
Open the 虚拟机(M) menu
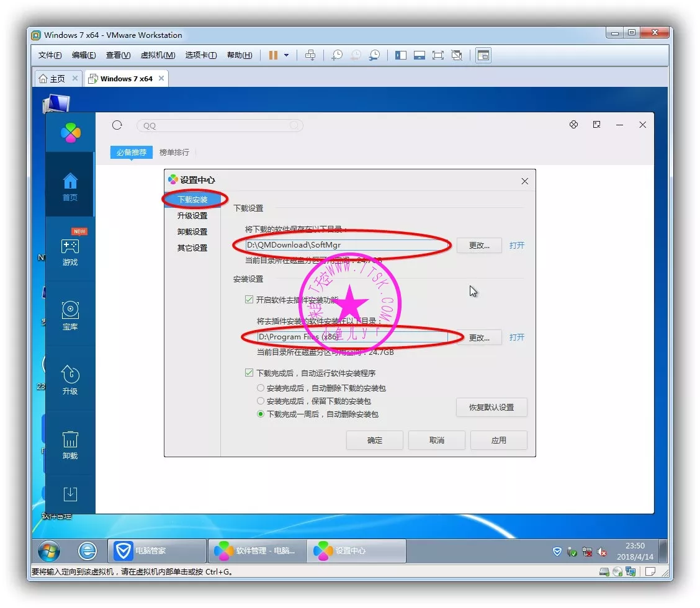[x=158, y=55]
